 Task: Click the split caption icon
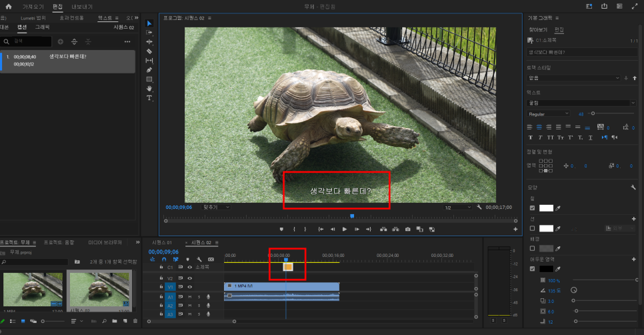pyautogui.click(x=75, y=41)
